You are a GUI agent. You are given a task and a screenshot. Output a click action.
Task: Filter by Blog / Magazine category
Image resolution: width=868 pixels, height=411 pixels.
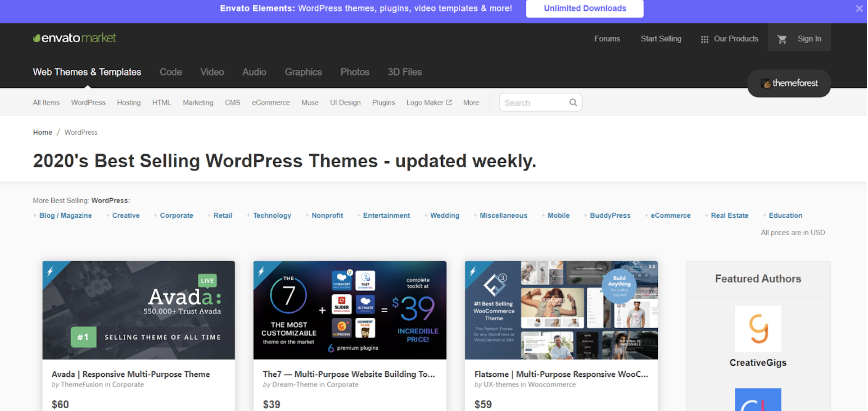(65, 215)
